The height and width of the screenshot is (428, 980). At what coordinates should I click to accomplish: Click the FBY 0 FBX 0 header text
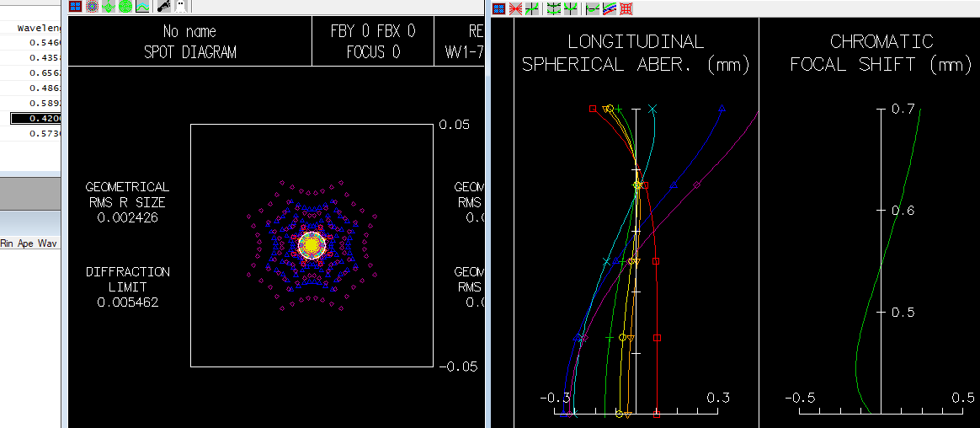373,31
